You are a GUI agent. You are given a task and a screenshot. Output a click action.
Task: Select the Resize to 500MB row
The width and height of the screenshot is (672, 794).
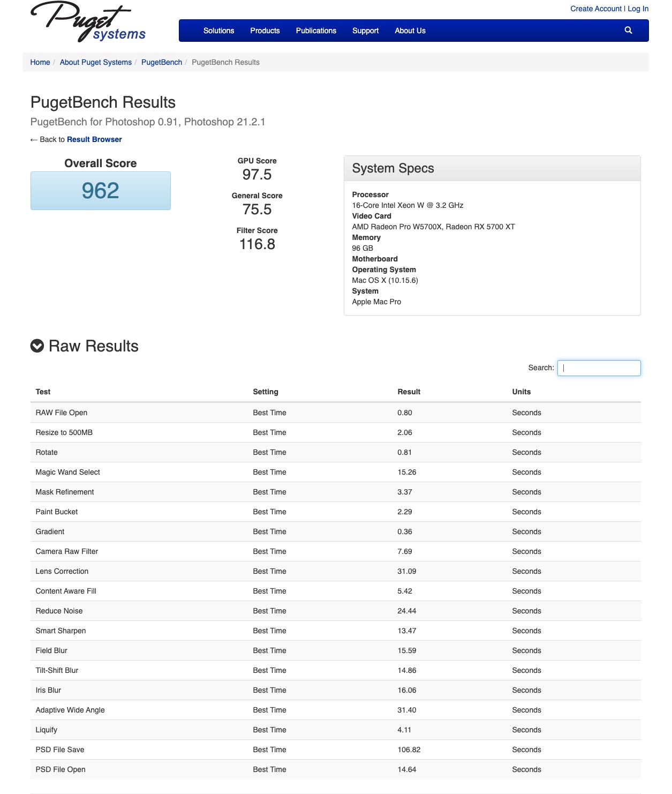tap(336, 432)
